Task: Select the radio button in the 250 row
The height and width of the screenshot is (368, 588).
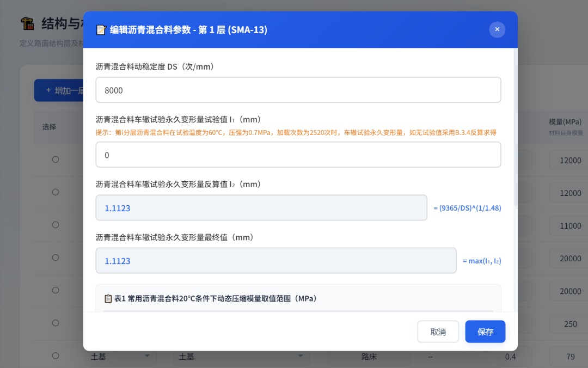Action: click(x=56, y=323)
